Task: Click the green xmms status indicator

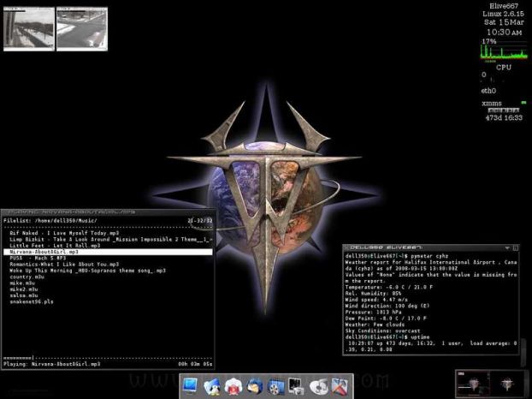Action: click(x=523, y=102)
